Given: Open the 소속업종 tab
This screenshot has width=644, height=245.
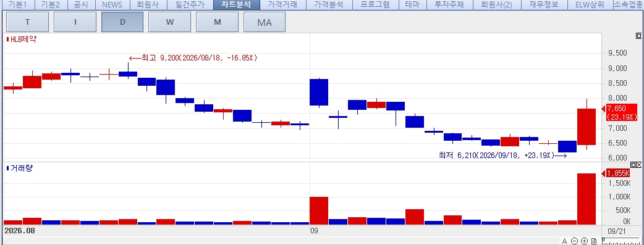Looking at the screenshot, I should point(628,5).
